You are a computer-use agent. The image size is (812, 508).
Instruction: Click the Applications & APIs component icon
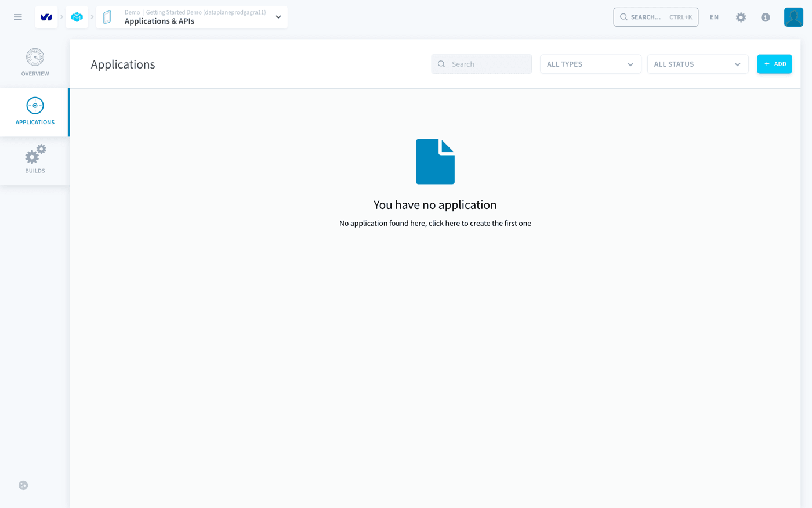pyautogui.click(x=107, y=17)
